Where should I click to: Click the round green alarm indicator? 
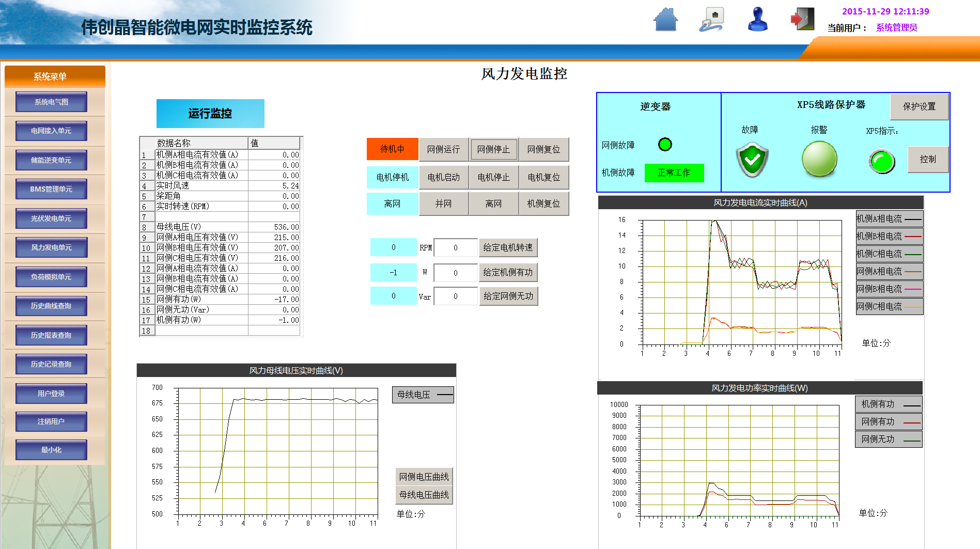click(819, 159)
